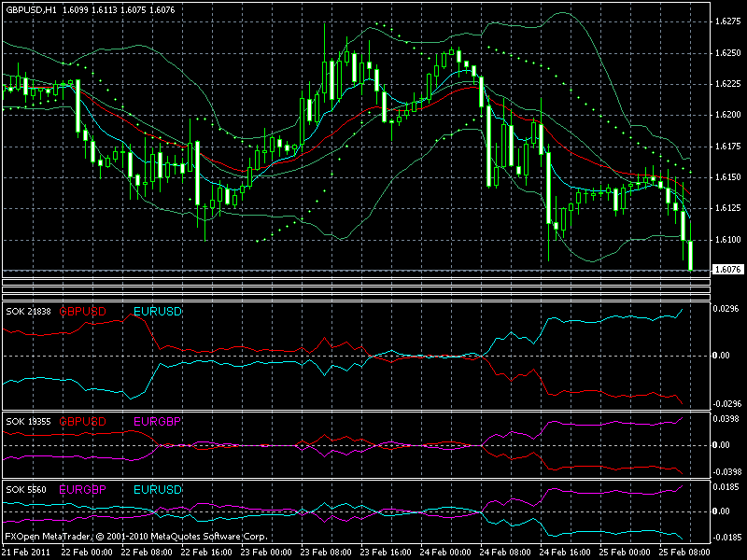Click the cyan EURUSD label in SOK 21838 panel
The image size is (747, 560).
pos(158,312)
